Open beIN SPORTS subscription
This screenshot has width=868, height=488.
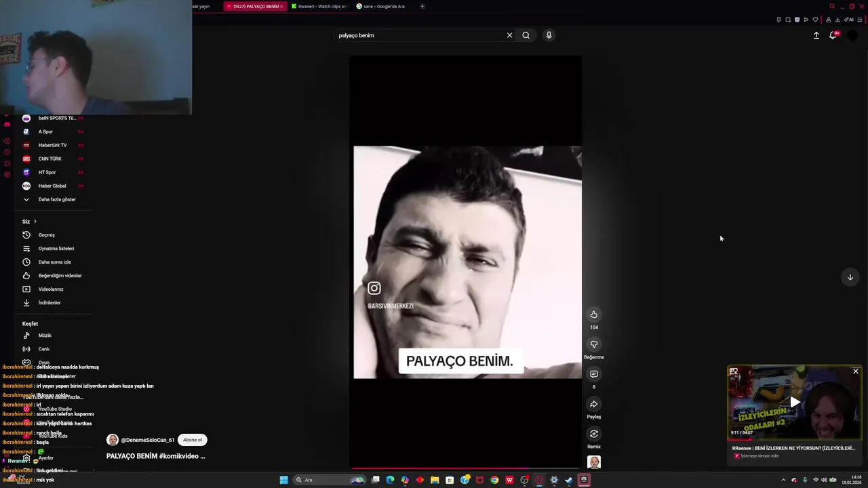point(53,118)
